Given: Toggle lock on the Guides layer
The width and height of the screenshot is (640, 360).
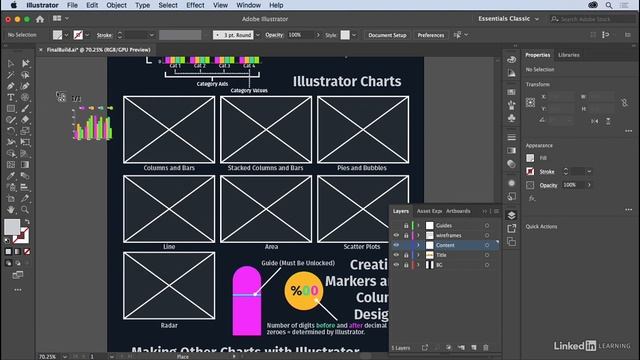Looking at the screenshot, I should (x=406, y=225).
